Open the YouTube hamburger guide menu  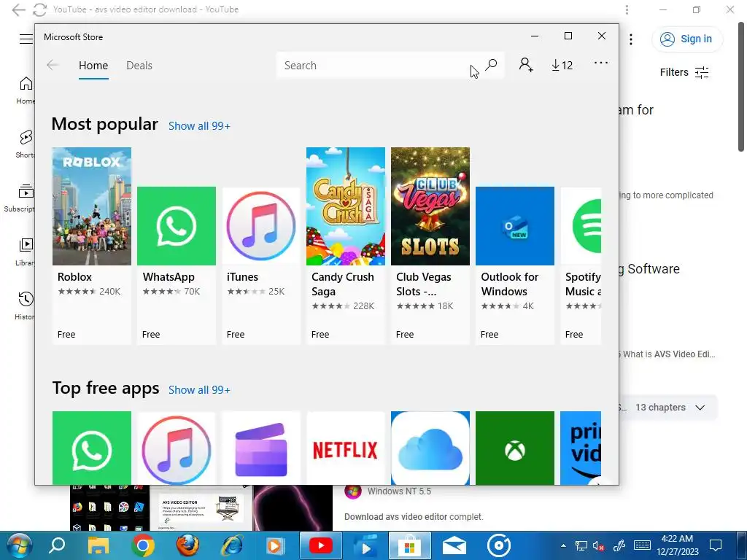tap(26, 39)
